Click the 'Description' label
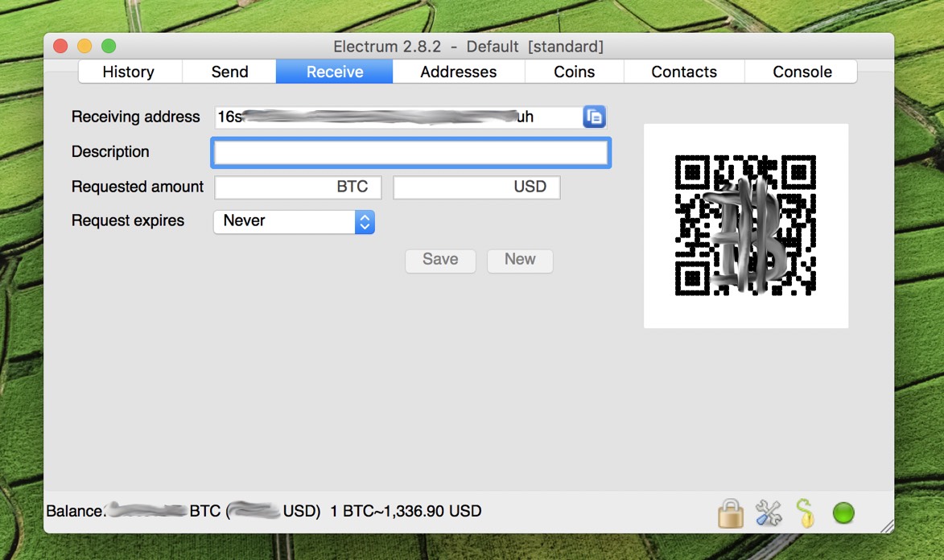 tap(110, 152)
